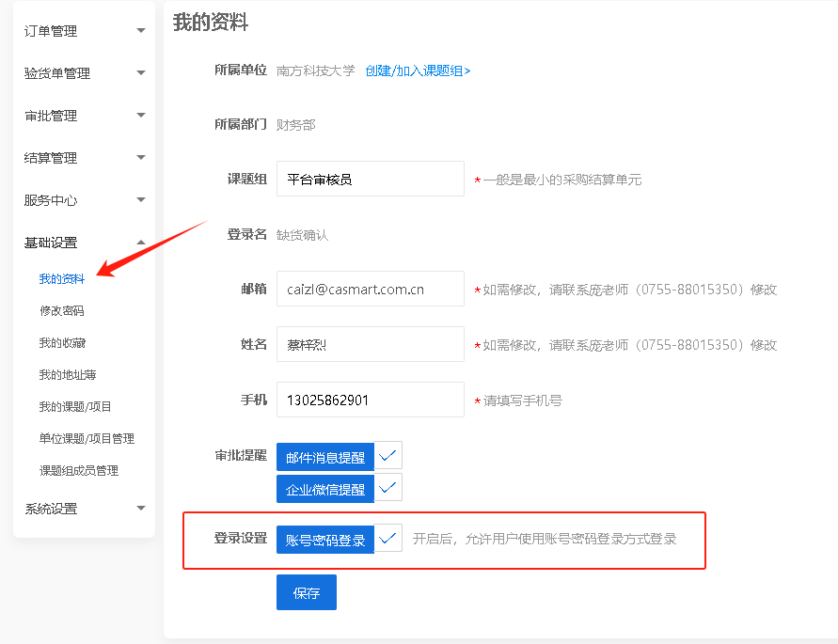
Task: Click the 课题组 input field
Action: pos(370,179)
